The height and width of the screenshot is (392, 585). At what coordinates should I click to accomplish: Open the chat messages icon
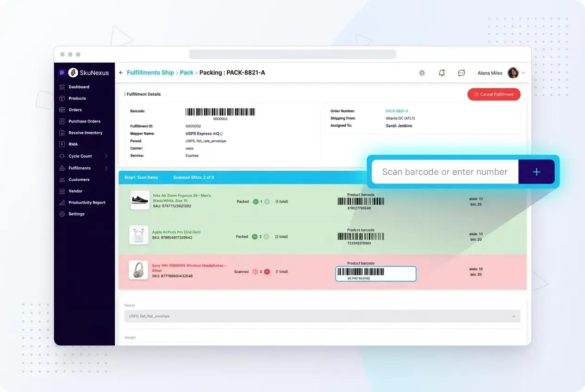[x=461, y=73]
